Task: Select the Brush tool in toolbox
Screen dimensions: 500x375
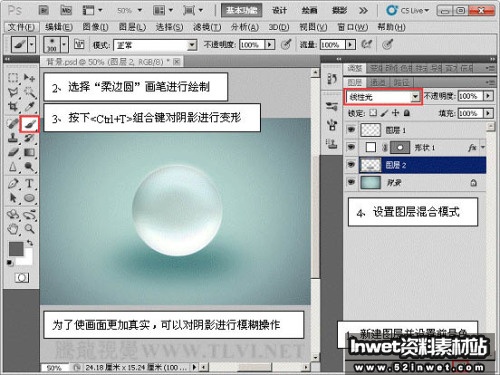Action: pos(29,124)
